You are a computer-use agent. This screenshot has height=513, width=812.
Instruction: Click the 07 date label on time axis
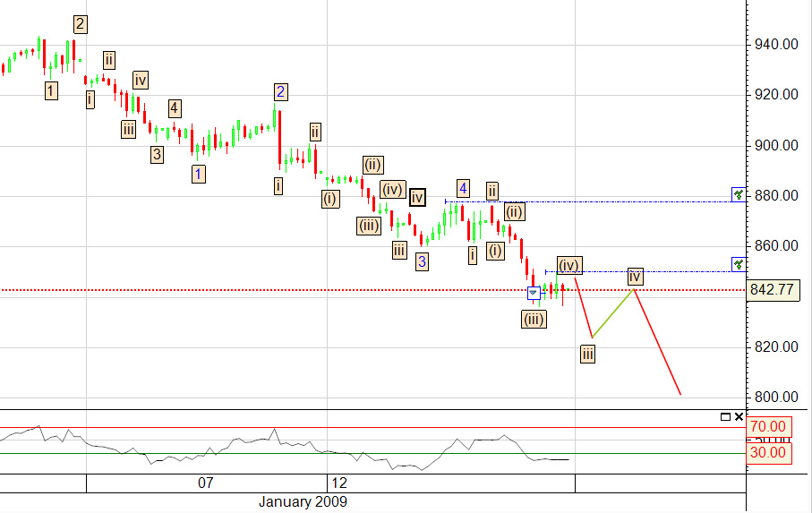point(206,483)
